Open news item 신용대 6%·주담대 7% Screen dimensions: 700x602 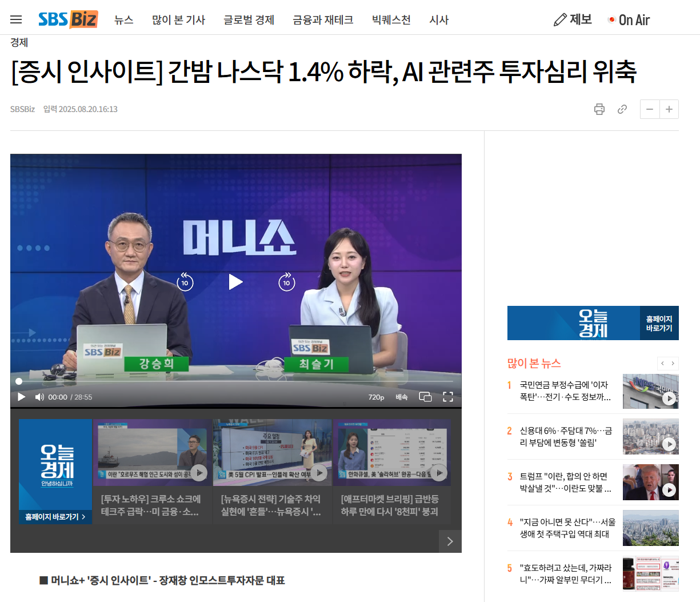(x=566, y=437)
